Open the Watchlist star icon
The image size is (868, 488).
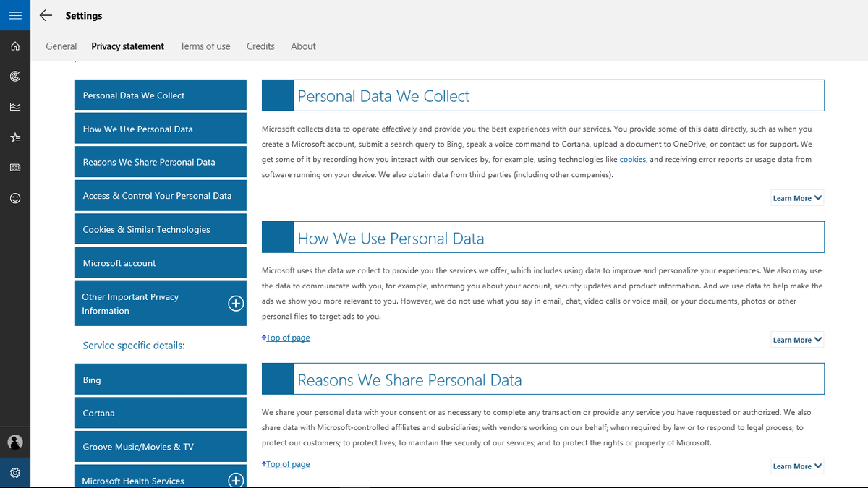click(14, 137)
